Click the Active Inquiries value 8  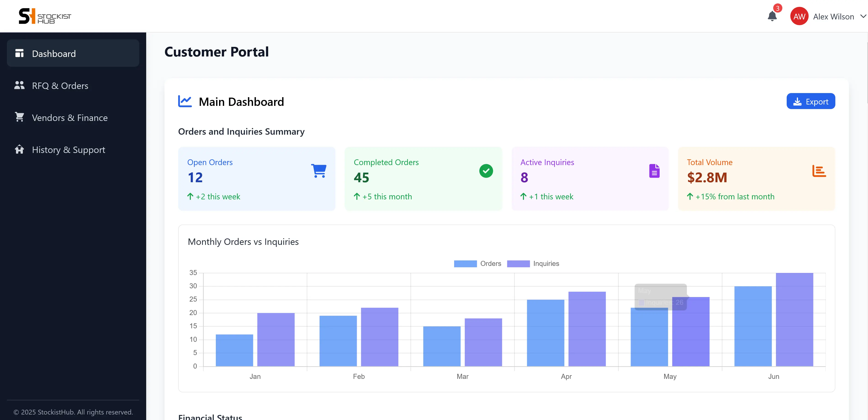click(524, 177)
